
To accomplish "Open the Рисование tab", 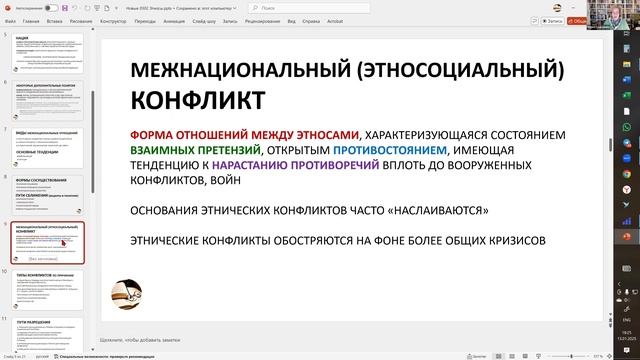I will coord(81,21).
